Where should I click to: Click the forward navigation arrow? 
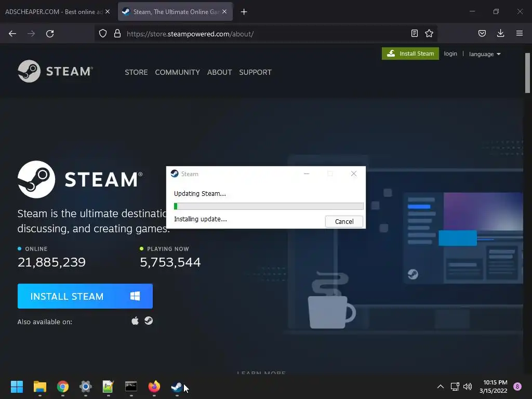click(x=31, y=34)
